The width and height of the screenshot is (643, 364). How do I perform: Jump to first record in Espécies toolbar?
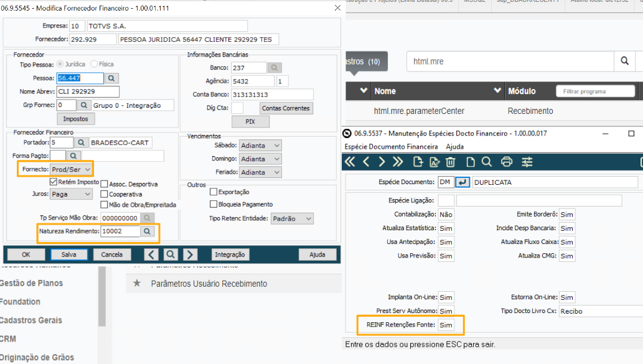pyautogui.click(x=350, y=162)
